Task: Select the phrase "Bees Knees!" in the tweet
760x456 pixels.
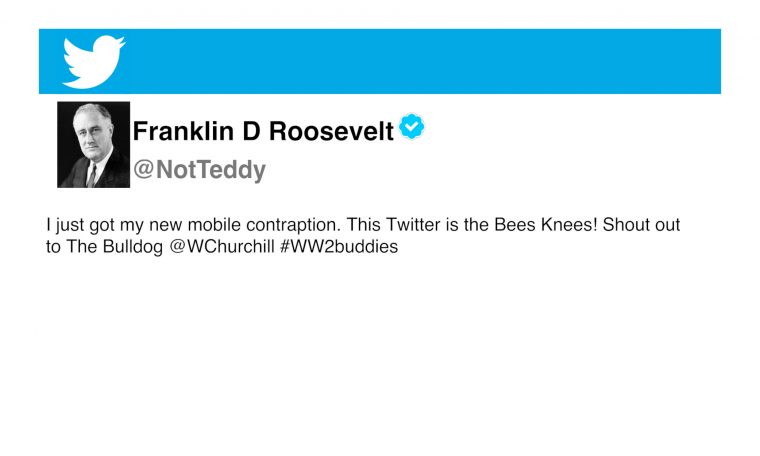Action: pos(551,225)
